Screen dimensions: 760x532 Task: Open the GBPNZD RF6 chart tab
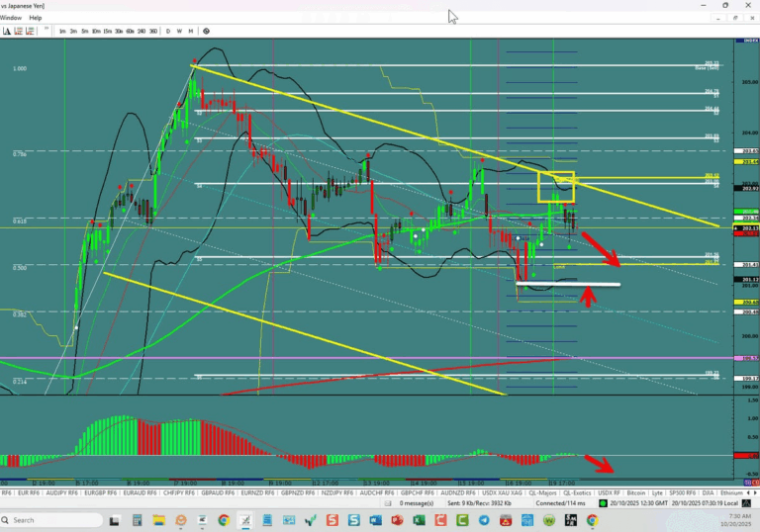(x=298, y=492)
